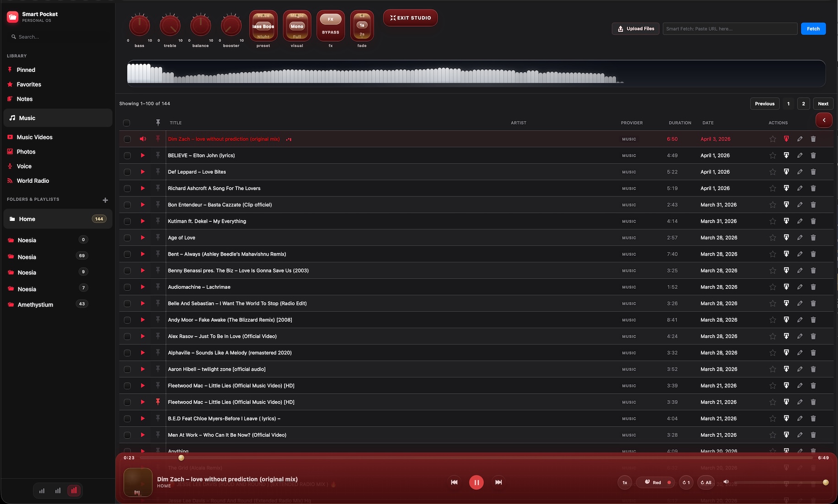Image resolution: width=838 pixels, height=504 pixels.
Task: Open Music Videos in the library sidebar
Action: pyautogui.click(x=34, y=137)
